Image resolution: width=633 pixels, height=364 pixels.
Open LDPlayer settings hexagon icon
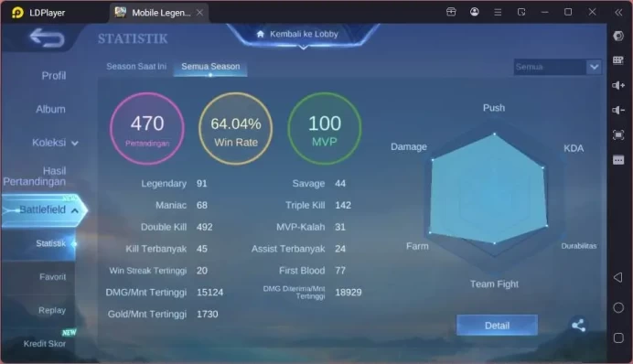tap(618, 36)
